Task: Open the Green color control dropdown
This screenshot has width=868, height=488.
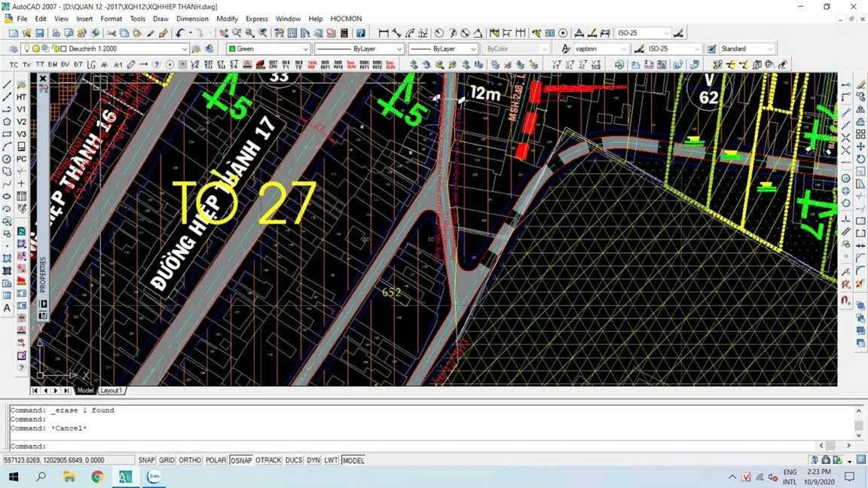Action: coord(268,49)
